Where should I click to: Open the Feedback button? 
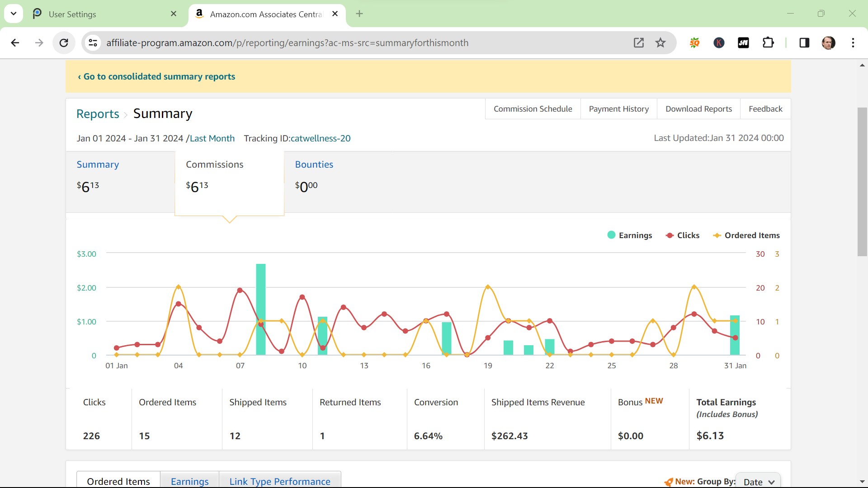(x=765, y=109)
